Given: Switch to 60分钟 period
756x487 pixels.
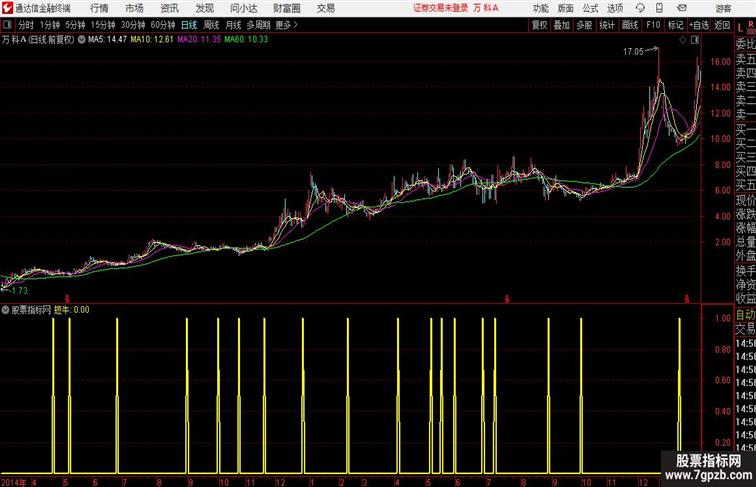Looking at the screenshot, I should pos(163,25).
